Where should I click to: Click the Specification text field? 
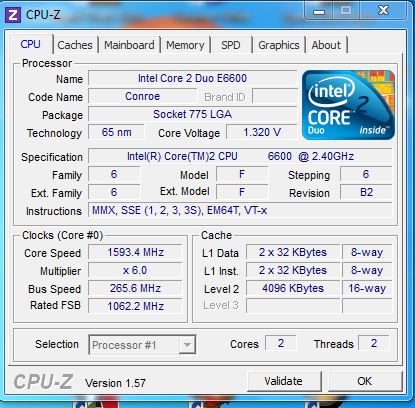(240, 156)
